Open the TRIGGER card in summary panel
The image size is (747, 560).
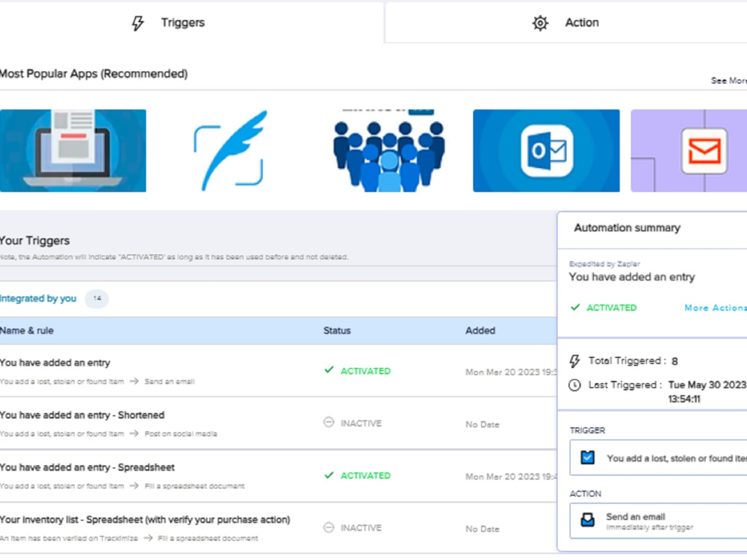[x=658, y=458]
